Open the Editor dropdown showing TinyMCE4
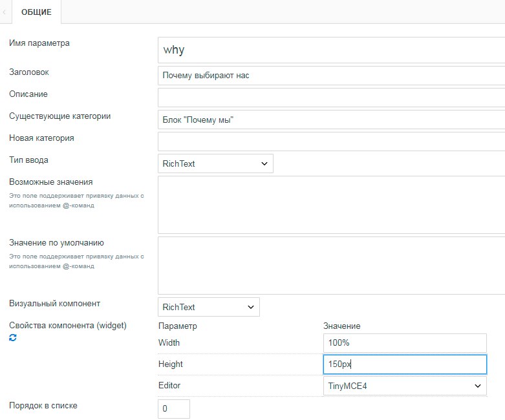This screenshot has width=505, height=420. point(405,386)
